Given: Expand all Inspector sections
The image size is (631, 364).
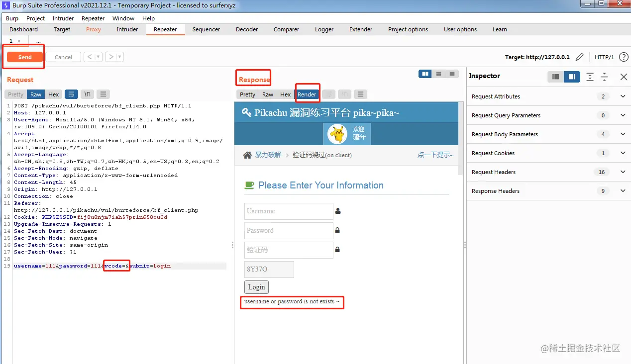Looking at the screenshot, I should [x=590, y=77].
